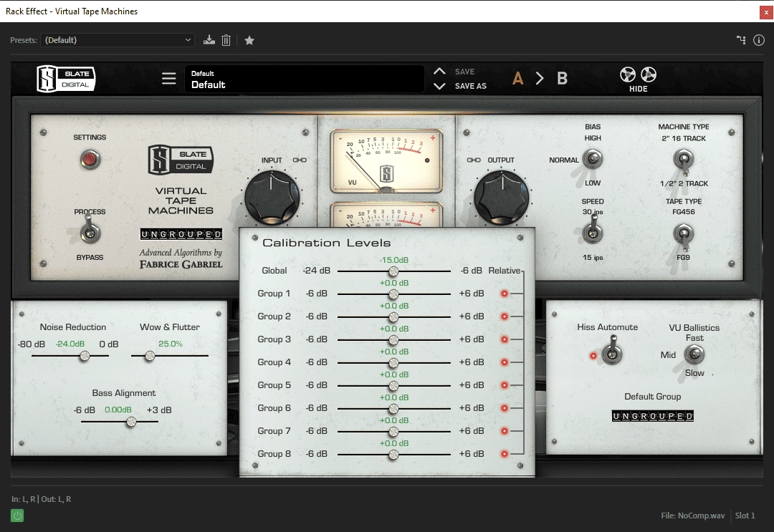Click the Global calibration slider handle
Image resolution: width=774 pixels, height=532 pixels.
click(x=393, y=271)
